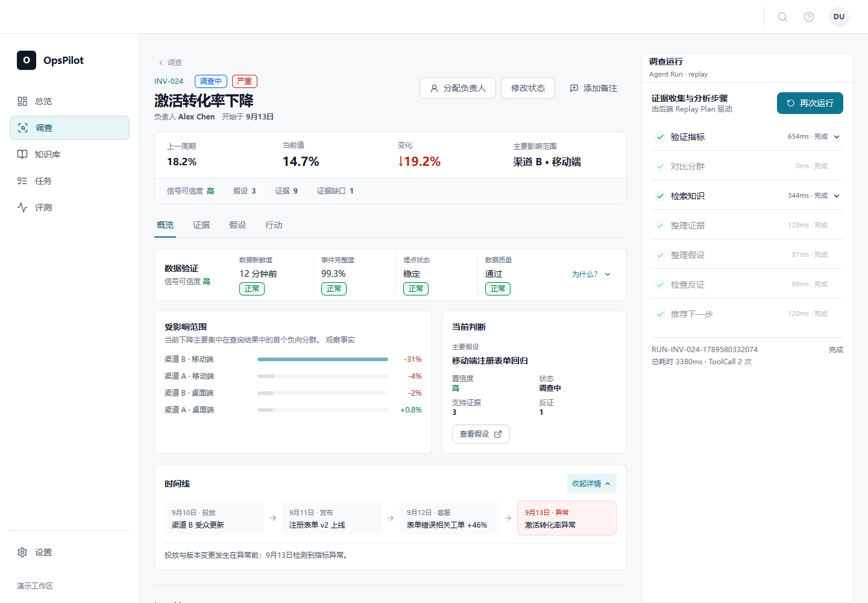This screenshot has height=603, width=868.
Task: Expand the 验证指标 step details
Action: click(x=837, y=137)
